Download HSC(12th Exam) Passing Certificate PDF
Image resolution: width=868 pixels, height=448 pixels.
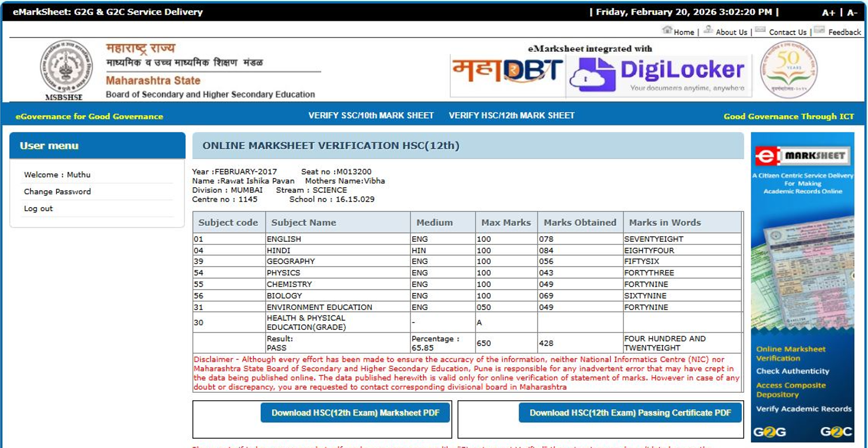click(x=630, y=412)
